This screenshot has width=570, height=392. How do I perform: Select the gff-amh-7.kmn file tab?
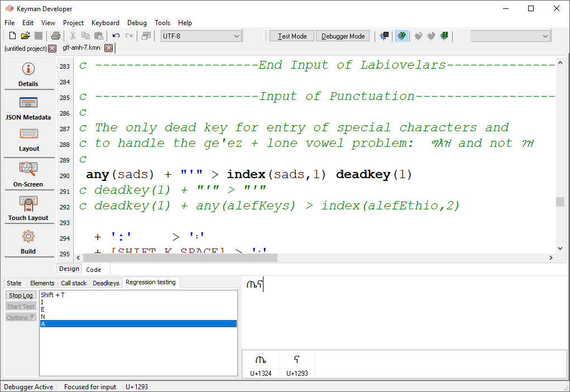pyautogui.click(x=82, y=47)
